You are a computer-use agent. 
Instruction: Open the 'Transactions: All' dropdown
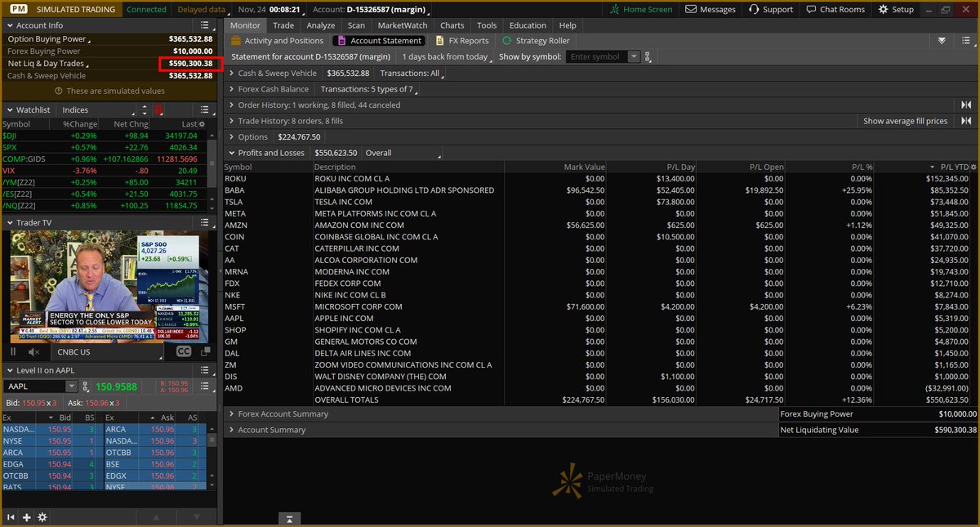pos(413,73)
